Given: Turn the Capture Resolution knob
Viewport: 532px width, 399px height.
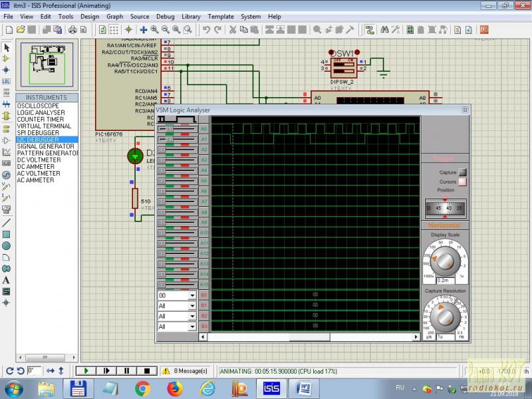Looking at the screenshot, I should click(445, 317).
